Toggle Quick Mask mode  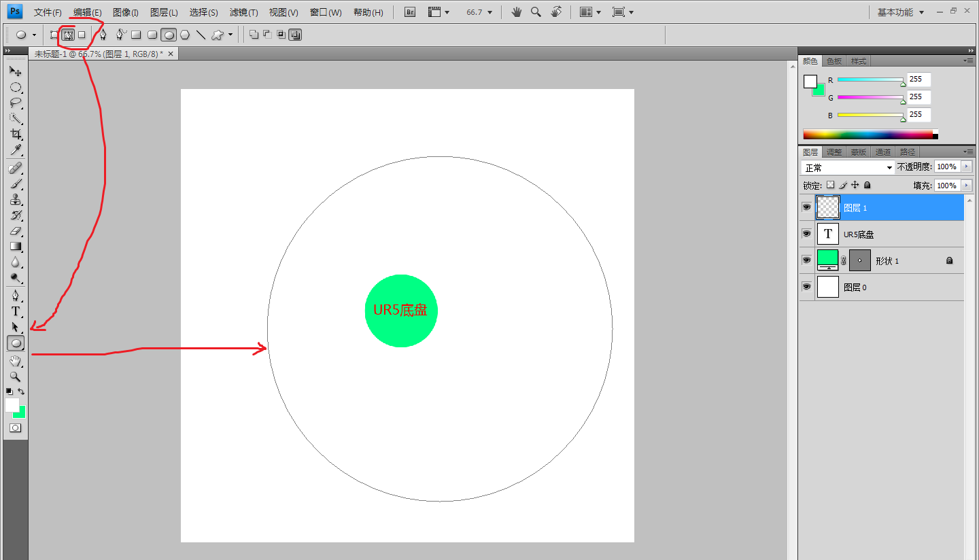(x=16, y=428)
